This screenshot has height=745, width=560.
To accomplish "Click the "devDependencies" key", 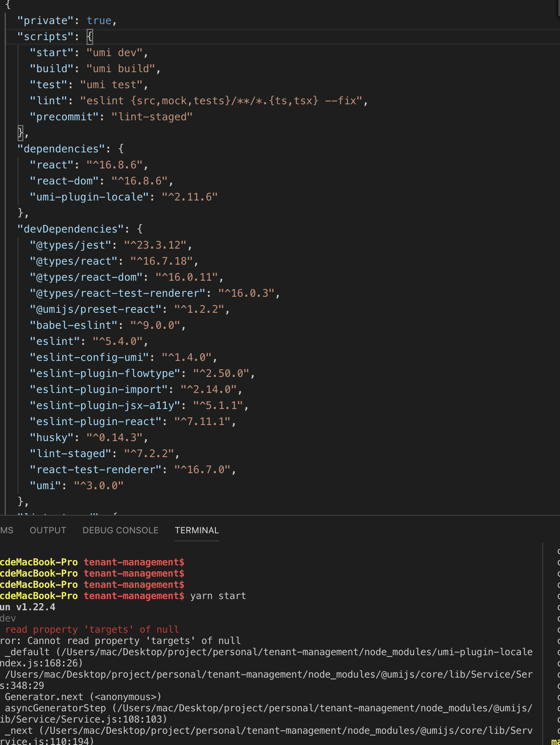I will coord(71,229).
